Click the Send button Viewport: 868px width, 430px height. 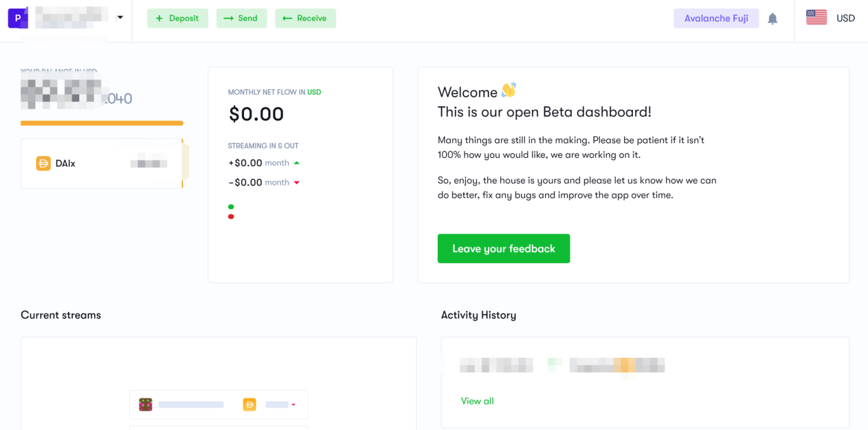tap(241, 18)
